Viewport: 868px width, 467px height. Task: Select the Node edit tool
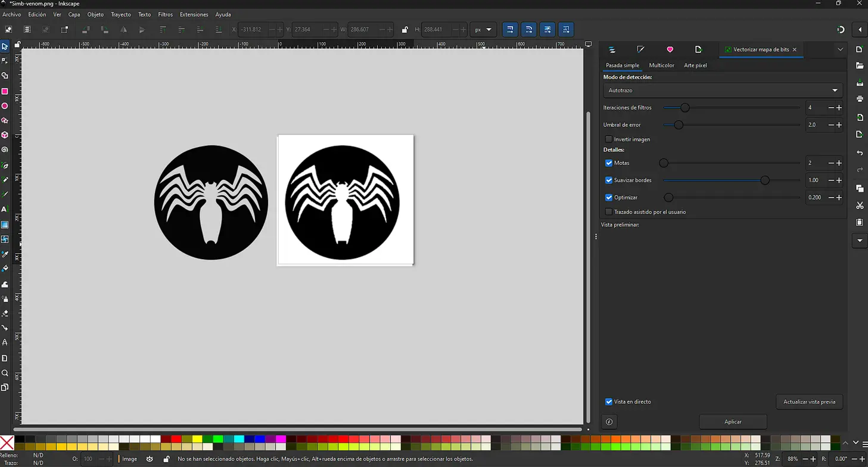tap(5, 61)
